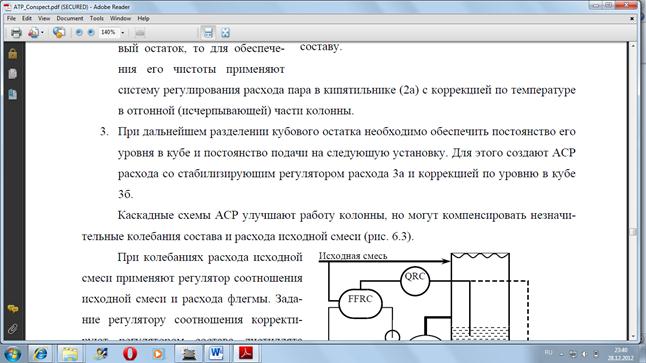The height and width of the screenshot is (363, 646).
Task: Click the list number '3.'
Action: click(x=104, y=131)
